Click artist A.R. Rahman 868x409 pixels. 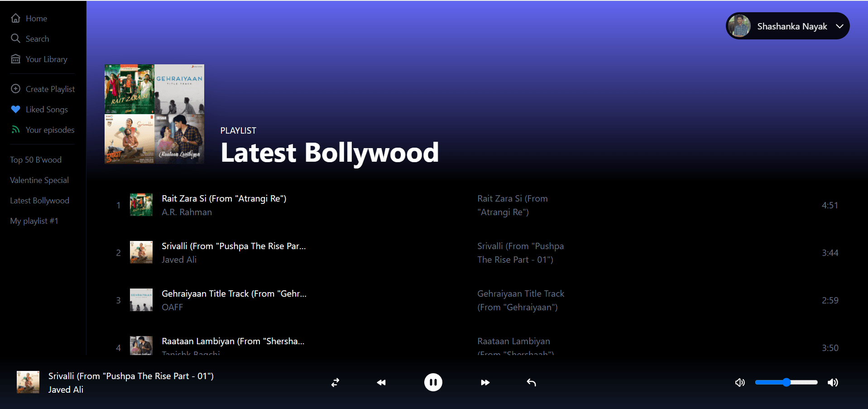click(187, 212)
